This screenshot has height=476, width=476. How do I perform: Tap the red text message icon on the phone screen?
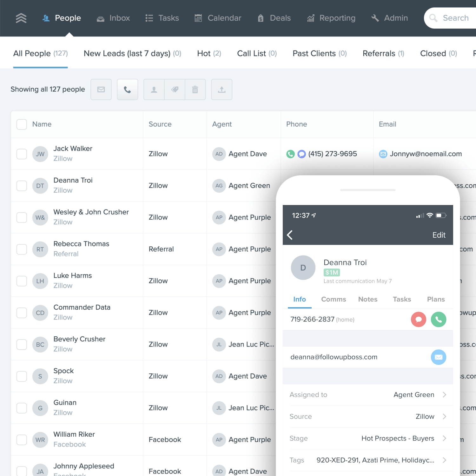tap(418, 320)
